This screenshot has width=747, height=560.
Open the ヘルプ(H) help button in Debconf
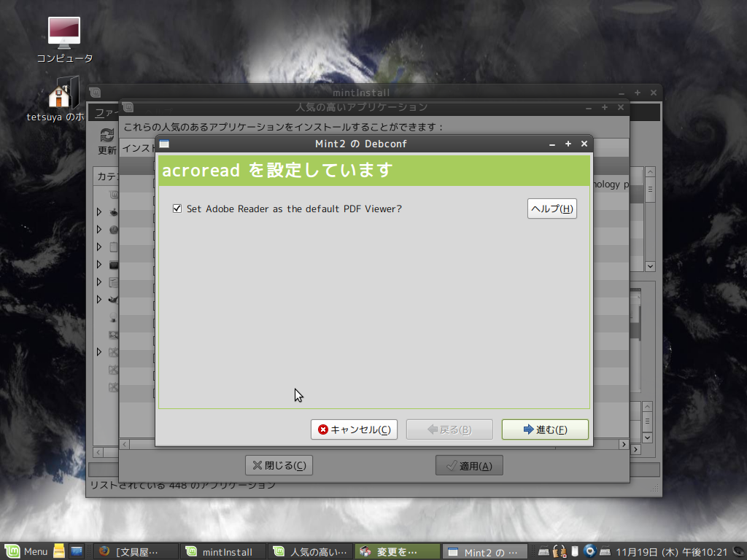[552, 209]
